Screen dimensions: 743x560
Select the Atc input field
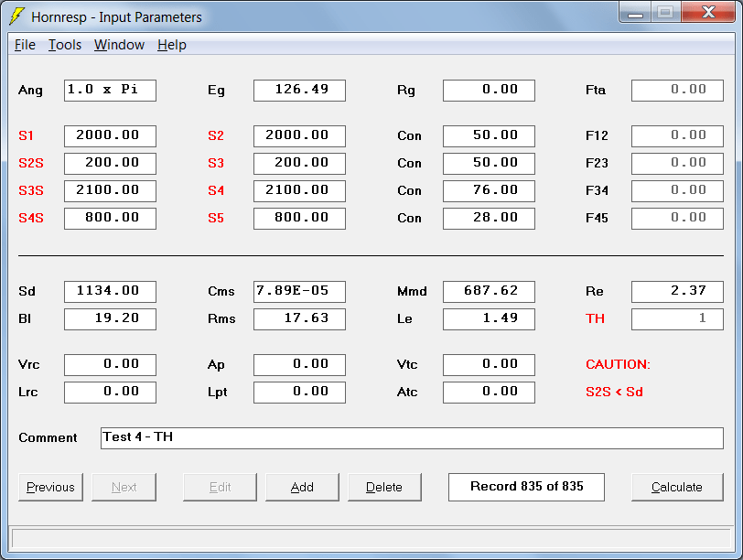[489, 393]
